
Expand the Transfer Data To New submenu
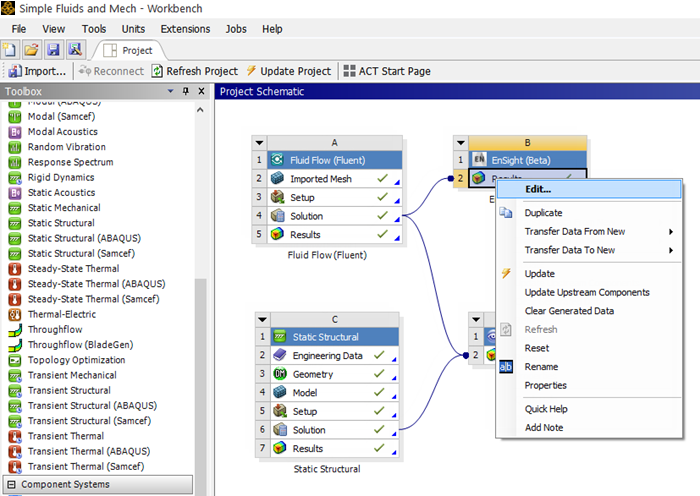[x=671, y=250]
